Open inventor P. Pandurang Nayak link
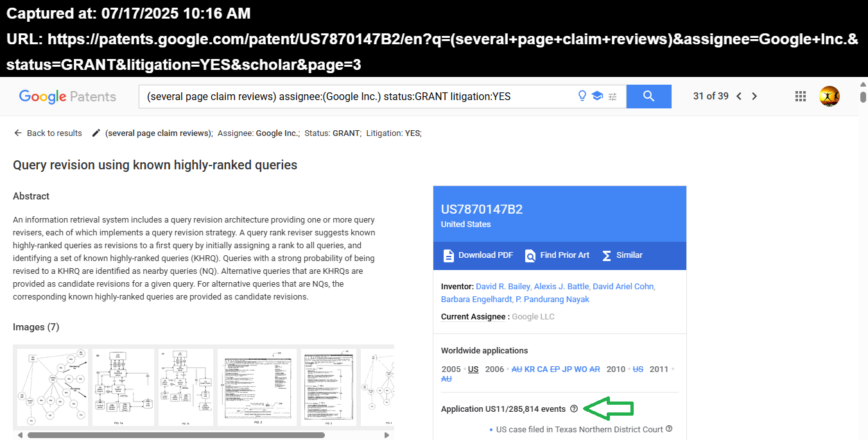 point(552,300)
